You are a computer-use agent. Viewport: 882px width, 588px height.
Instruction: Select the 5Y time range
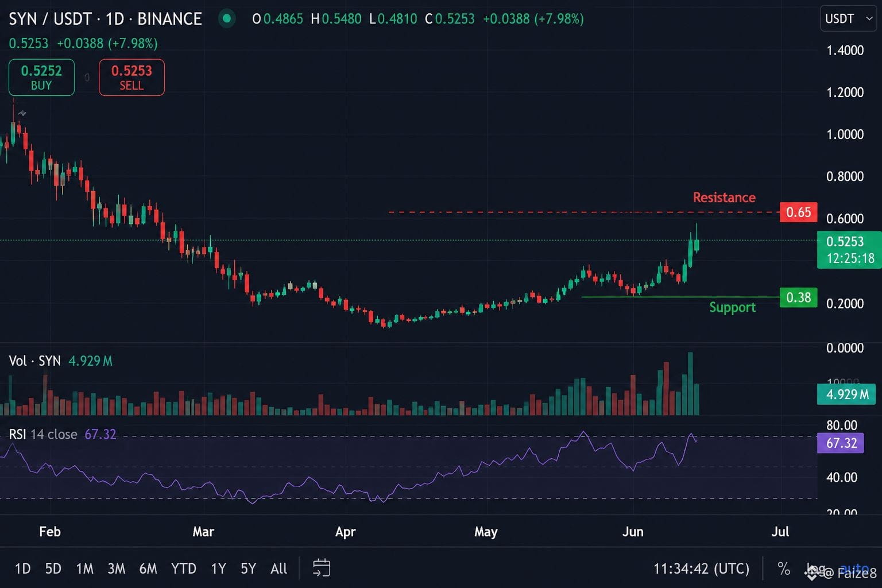click(x=248, y=568)
